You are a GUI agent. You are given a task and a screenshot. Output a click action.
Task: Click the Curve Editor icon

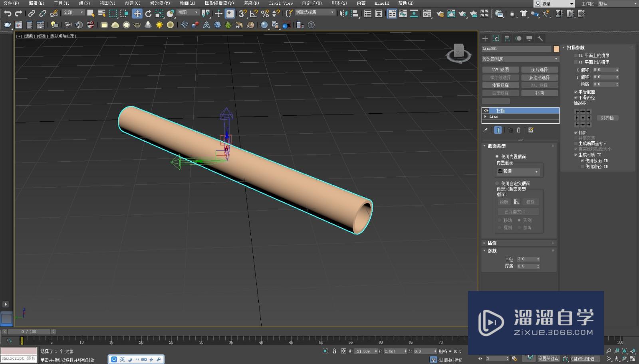click(403, 14)
